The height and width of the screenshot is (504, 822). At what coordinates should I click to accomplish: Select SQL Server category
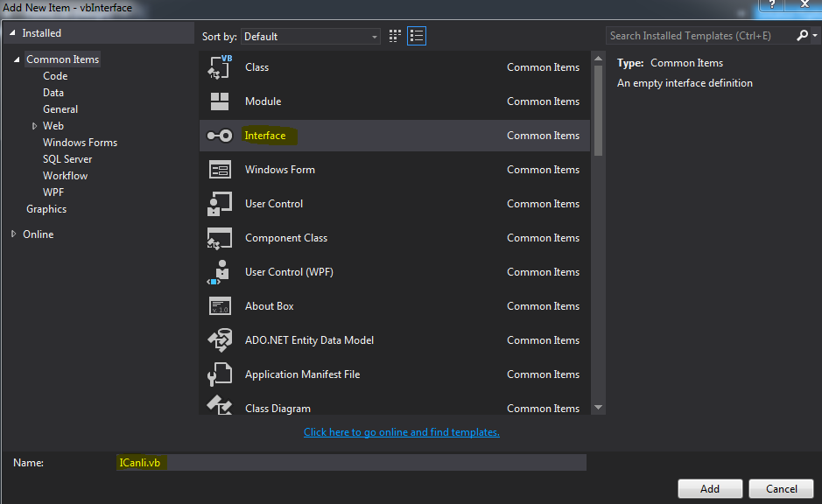coord(67,159)
